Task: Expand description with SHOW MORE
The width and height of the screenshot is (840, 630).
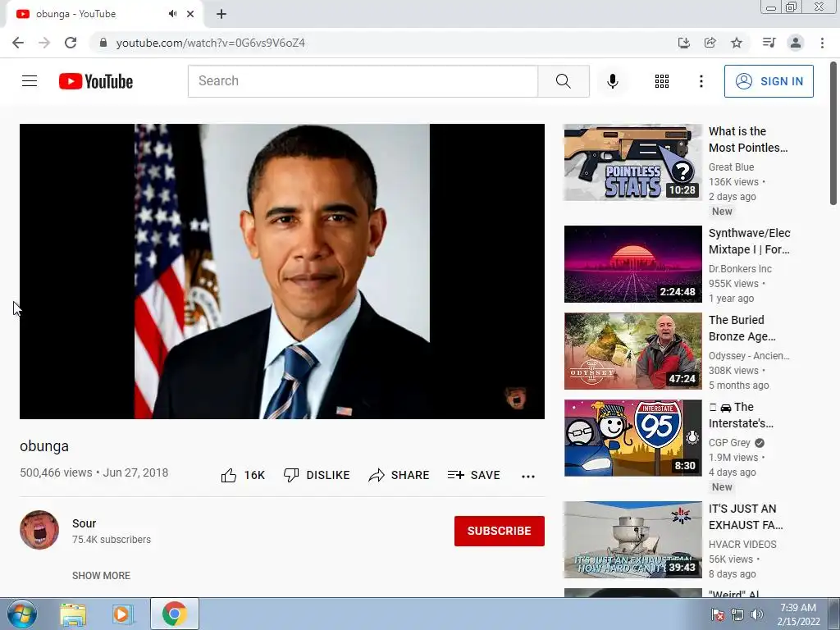Action: [101, 575]
